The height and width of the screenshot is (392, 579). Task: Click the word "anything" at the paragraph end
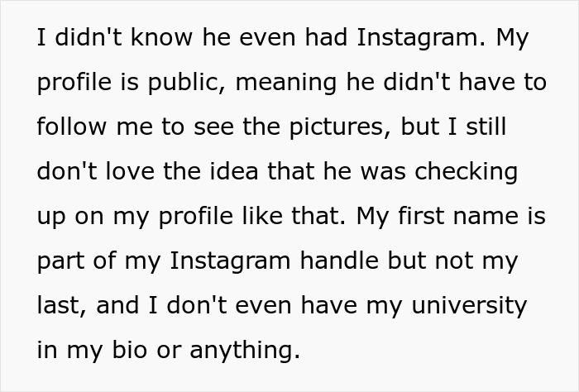[245, 351]
